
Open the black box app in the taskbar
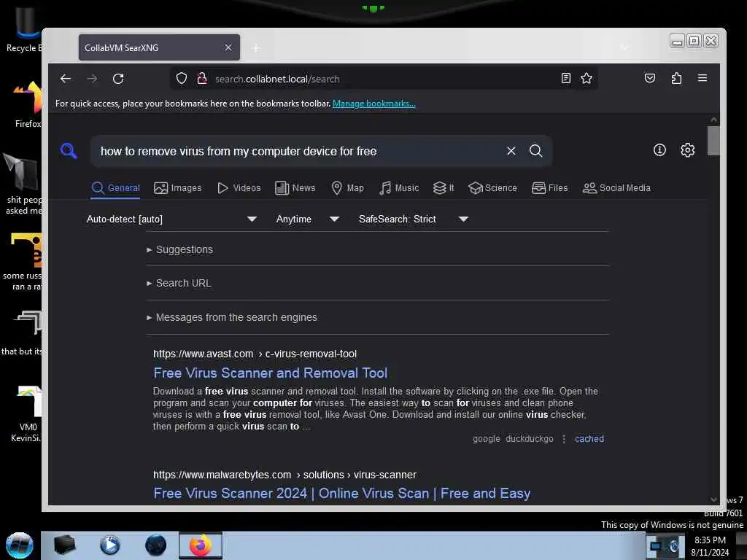pyautogui.click(x=64, y=545)
